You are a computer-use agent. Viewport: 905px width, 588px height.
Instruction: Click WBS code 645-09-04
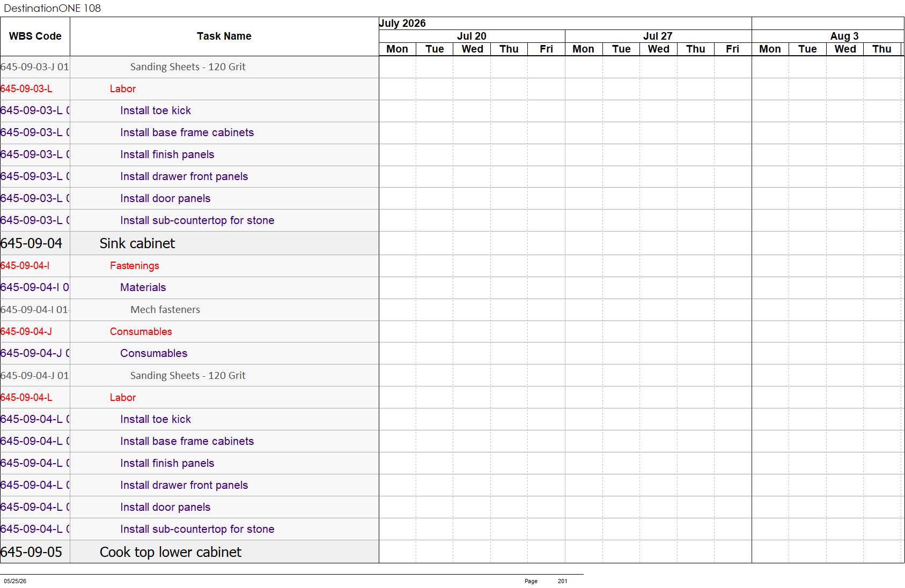tap(31, 243)
